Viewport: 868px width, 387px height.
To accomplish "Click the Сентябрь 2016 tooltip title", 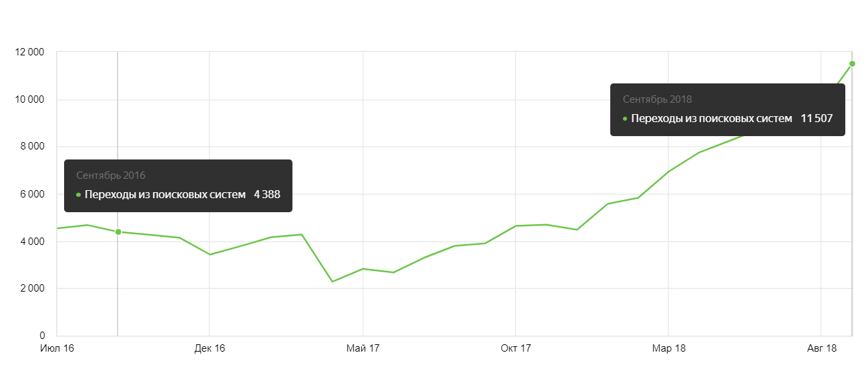I will (x=111, y=175).
